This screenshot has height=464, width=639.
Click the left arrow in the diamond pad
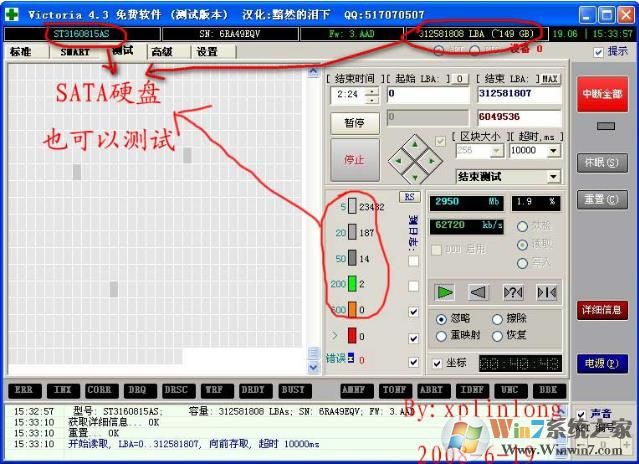(x=399, y=161)
